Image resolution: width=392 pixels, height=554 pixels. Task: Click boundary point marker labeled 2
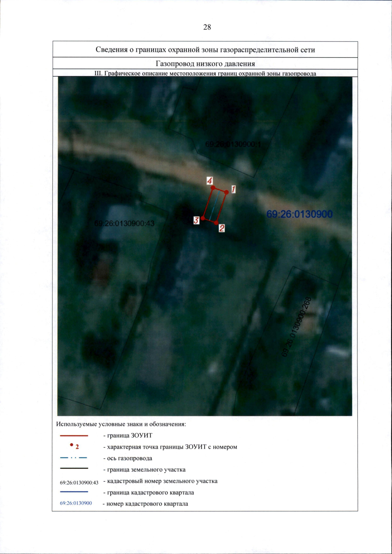tap(216, 223)
